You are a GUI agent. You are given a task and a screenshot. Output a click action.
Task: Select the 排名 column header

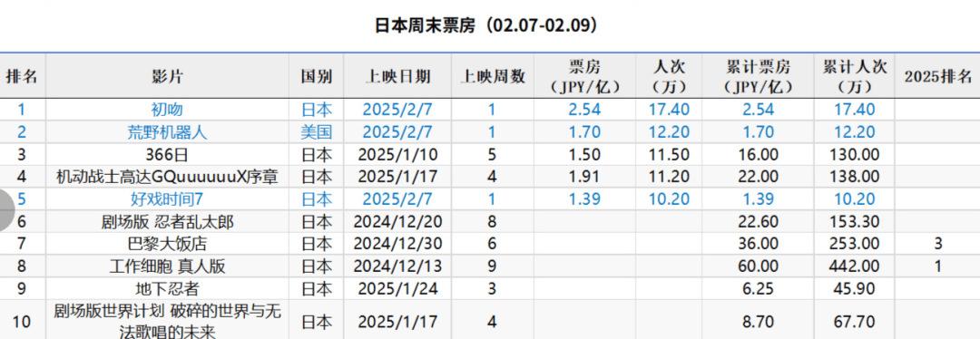pyautogui.click(x=23, y=76)
